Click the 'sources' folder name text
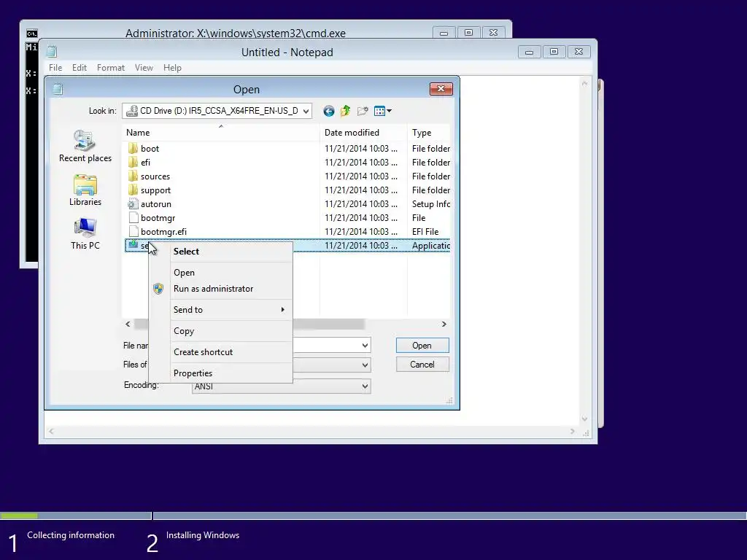 [x=155, y=176]
